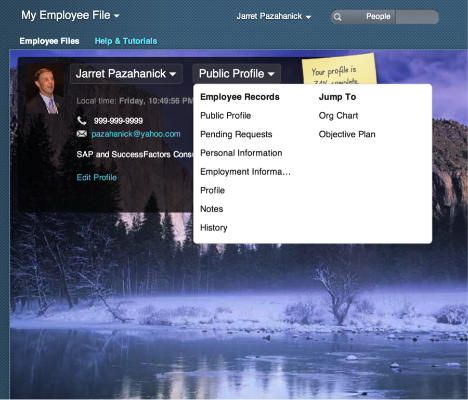Click the Edit Profile link
This screenshot has width=468, height=400.
(x=97, y=177)
